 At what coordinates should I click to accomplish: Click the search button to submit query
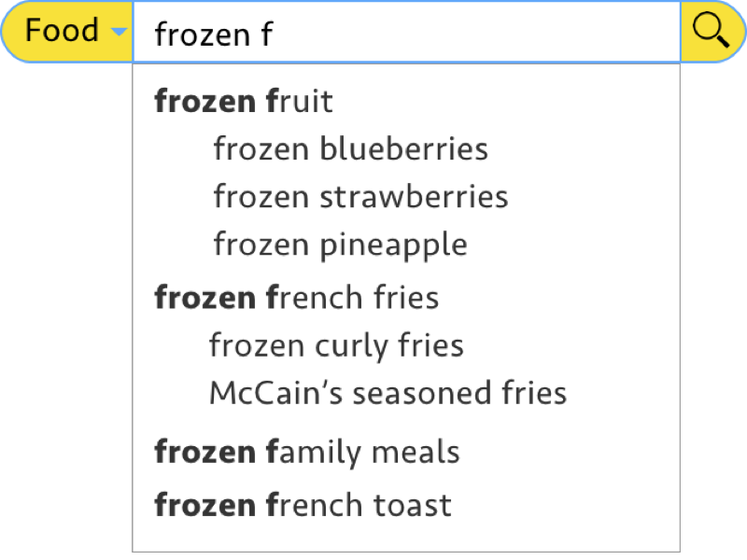[x=711, y=29]
